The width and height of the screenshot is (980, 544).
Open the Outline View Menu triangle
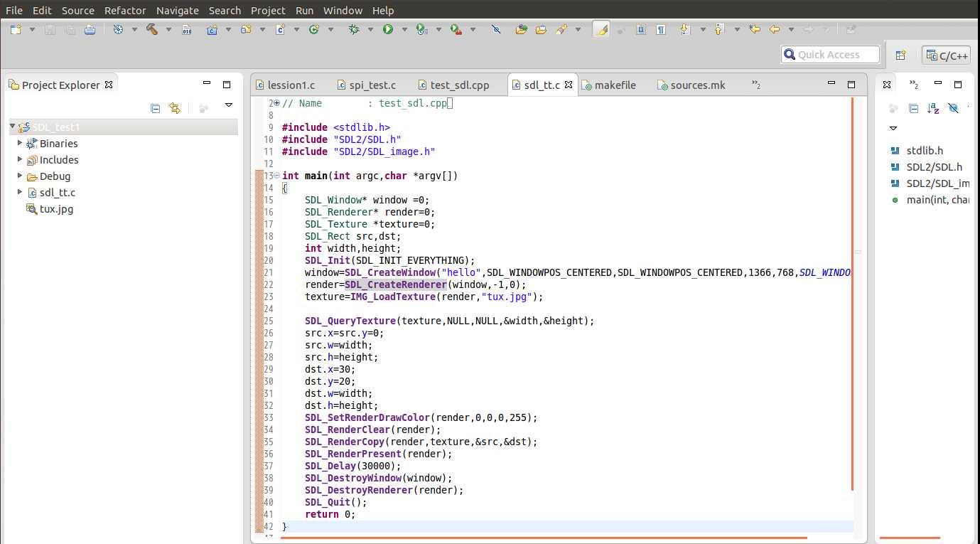click(893, 129)
